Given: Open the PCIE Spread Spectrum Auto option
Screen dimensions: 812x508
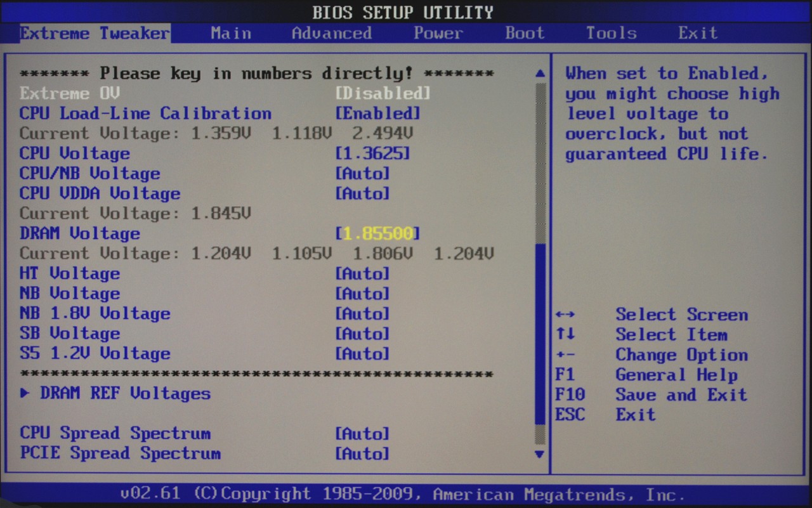Looking at the screenshot, I should pyautogui.click(x=362, y=453).
